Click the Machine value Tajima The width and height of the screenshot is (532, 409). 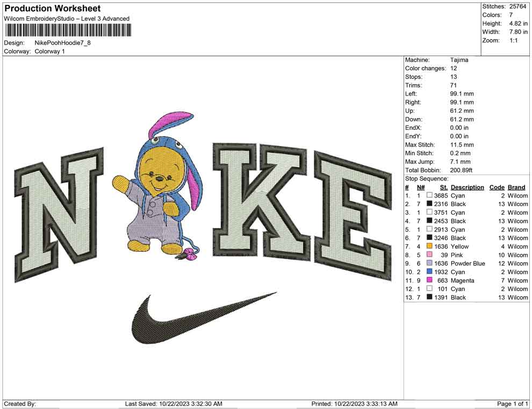click(459, 60)
